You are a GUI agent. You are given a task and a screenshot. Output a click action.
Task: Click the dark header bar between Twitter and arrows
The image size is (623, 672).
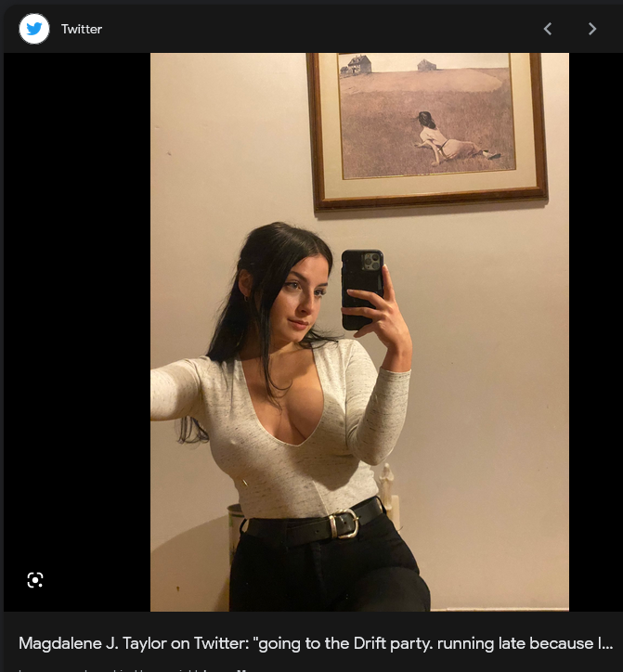pos(321,29)
